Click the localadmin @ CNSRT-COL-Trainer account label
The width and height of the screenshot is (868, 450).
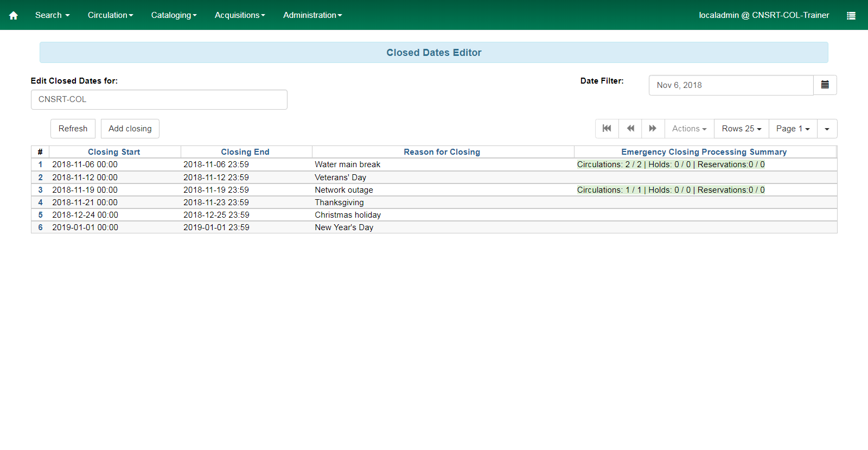[764, 15]
